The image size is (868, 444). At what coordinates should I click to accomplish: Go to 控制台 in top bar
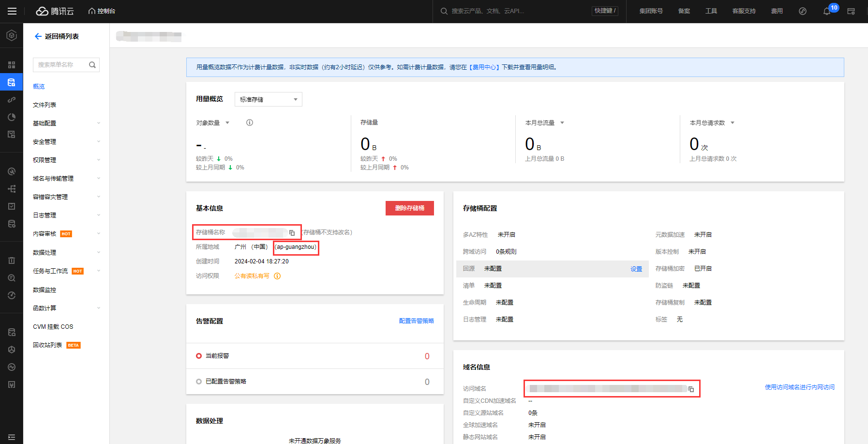point(102,11)
